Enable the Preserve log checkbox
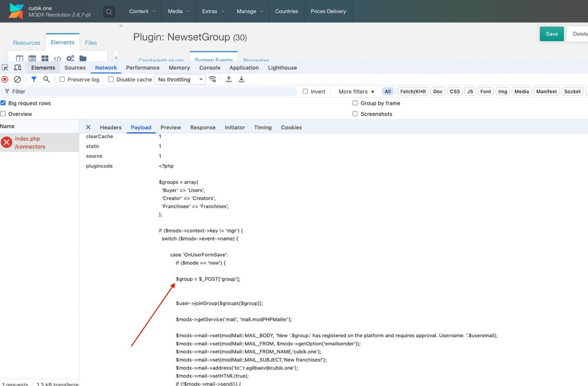Image resolution: width=588 pixels, height=386 pixels. [62, 79]
